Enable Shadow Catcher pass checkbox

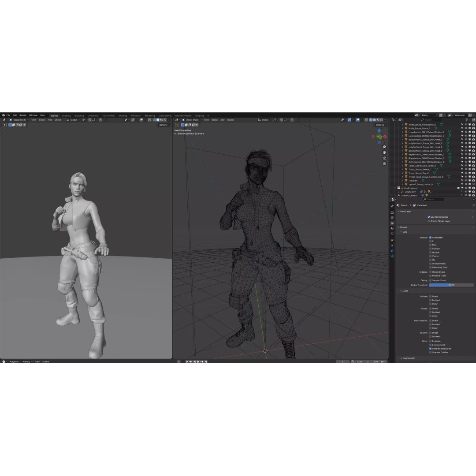[x=430, y=352]
